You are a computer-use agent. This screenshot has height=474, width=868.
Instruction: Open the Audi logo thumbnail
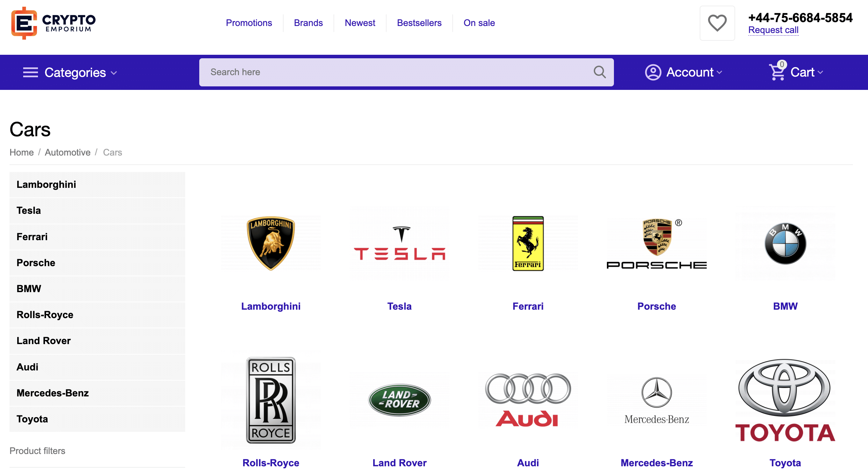pos(528,400)
